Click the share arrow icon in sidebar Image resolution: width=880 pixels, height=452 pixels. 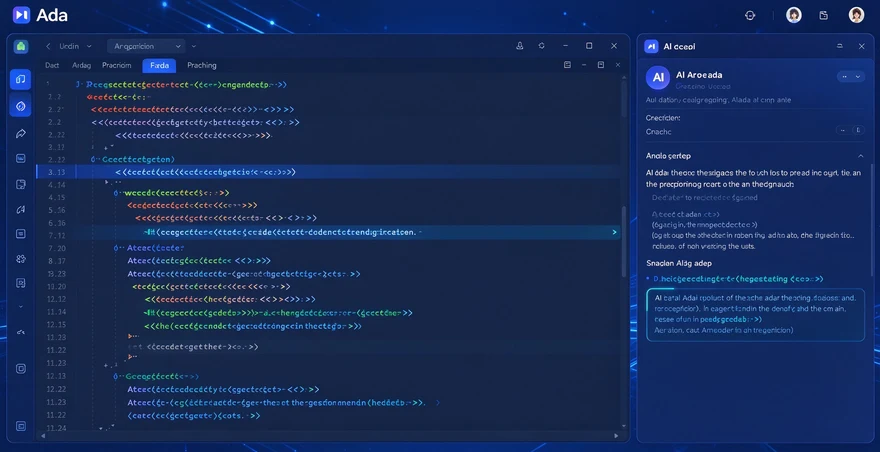pos(21,133)
